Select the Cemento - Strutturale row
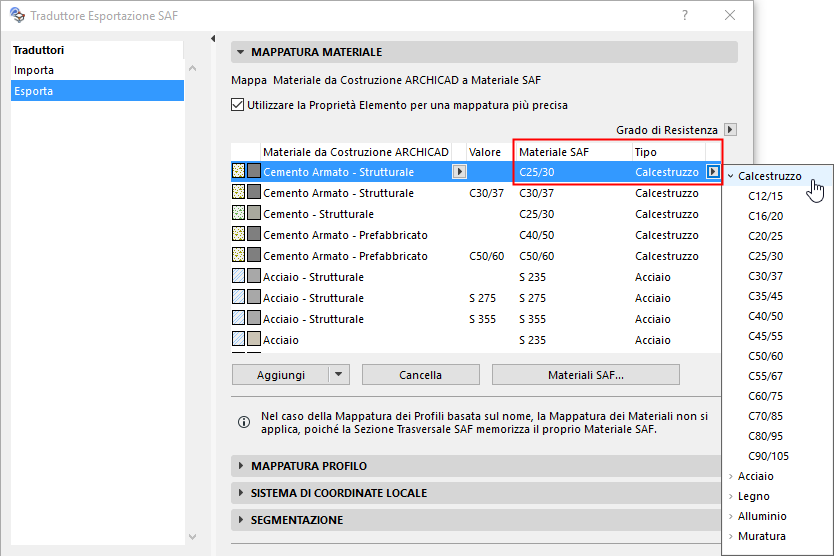Viewport: 834px width, 556px height. click(476, 214)
